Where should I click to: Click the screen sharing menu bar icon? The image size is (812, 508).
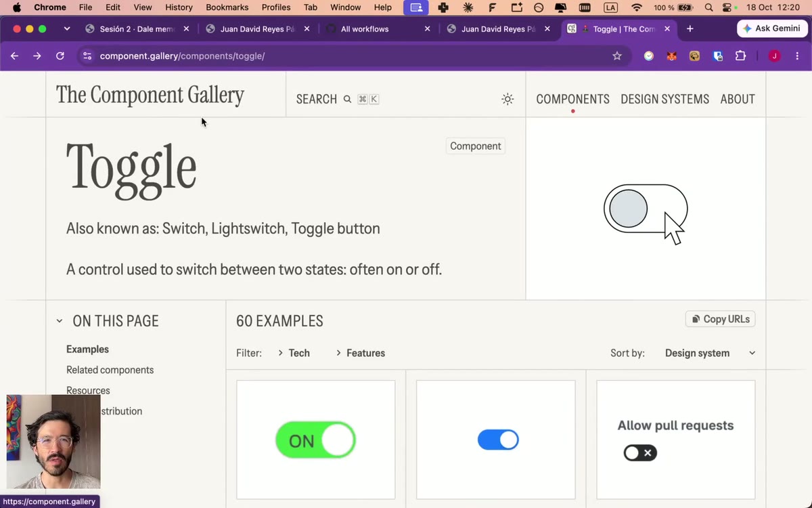click(x=416, y=7)
